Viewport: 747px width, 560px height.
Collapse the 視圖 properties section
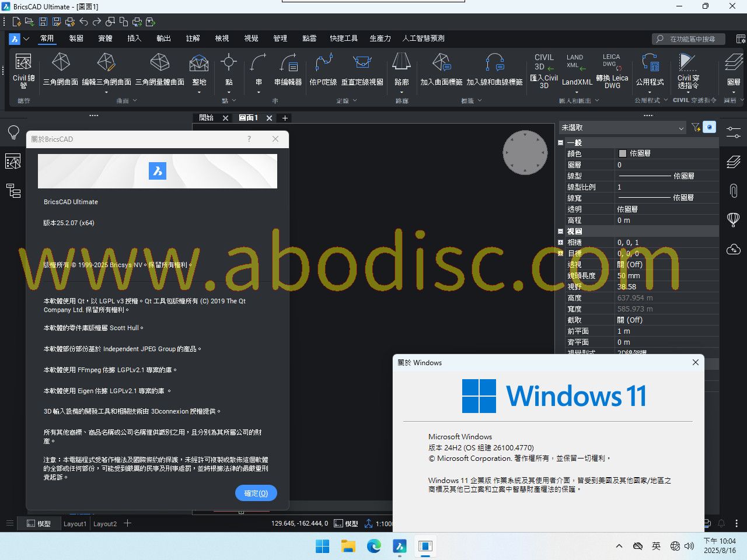click(x=560, y=231)
